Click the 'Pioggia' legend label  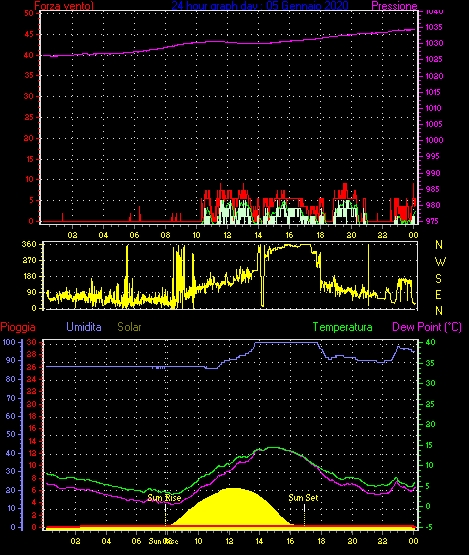[18, 327]
